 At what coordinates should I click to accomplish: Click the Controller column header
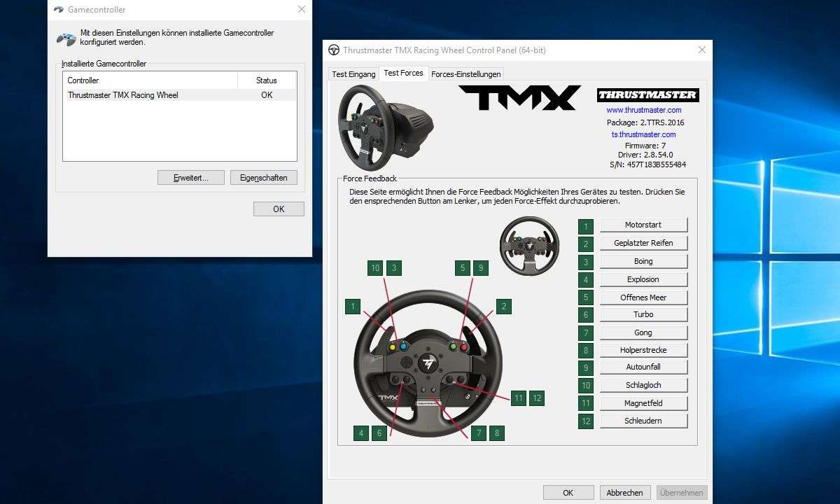(x=150, y=80)
